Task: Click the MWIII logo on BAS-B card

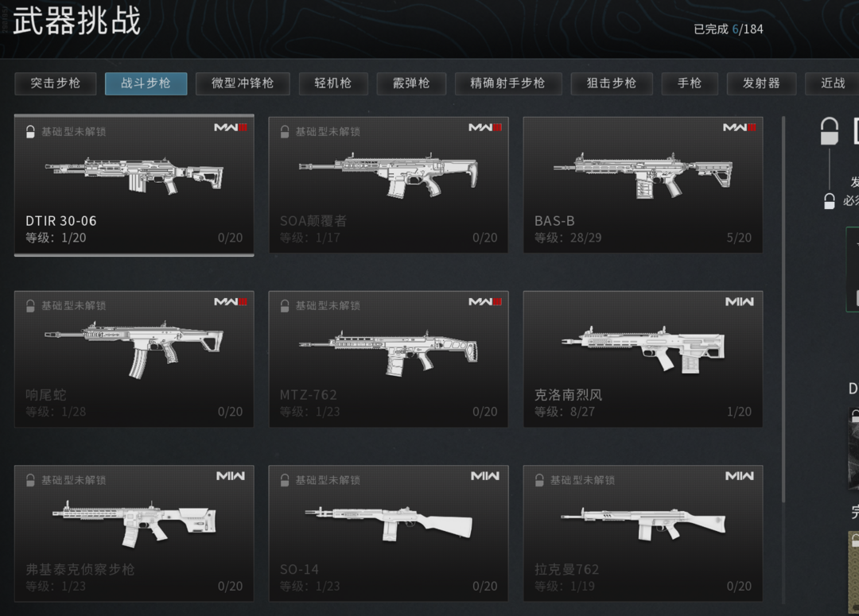Action: pyautogui.click(x=739, y=128)
